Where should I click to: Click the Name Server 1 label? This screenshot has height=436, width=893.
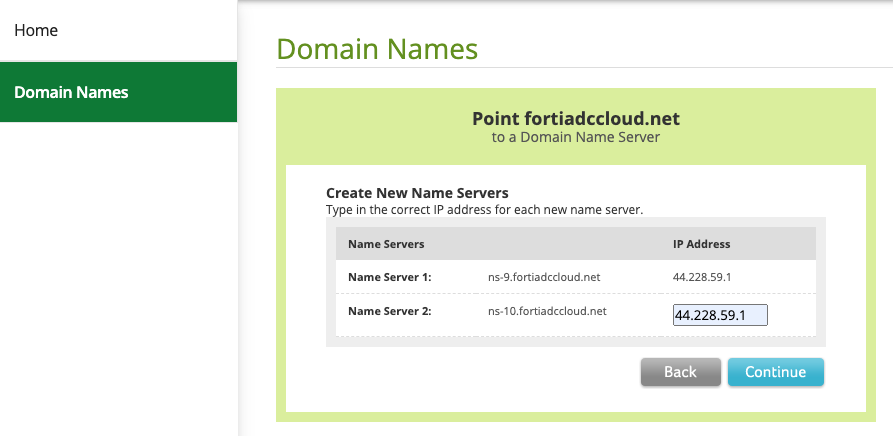[x=389, y=277]
